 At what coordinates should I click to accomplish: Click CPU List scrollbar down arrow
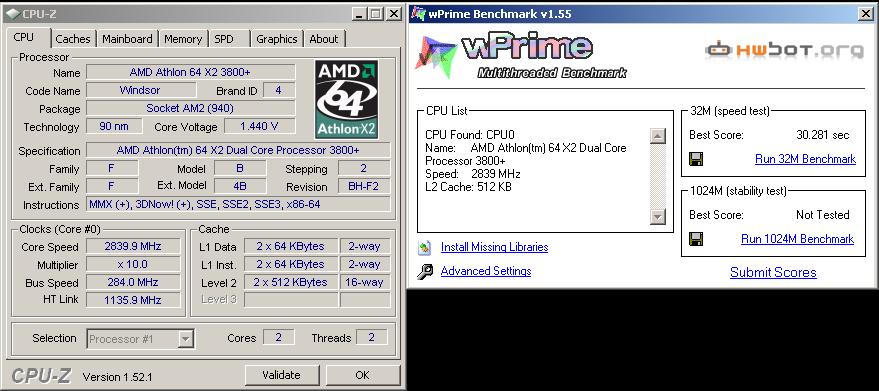point(658,217)
